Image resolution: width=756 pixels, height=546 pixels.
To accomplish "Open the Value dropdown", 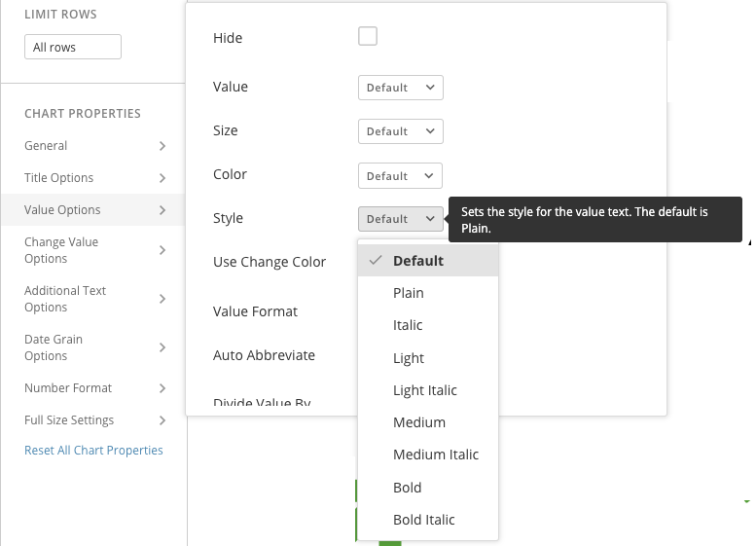I will (x=401, y=88).
